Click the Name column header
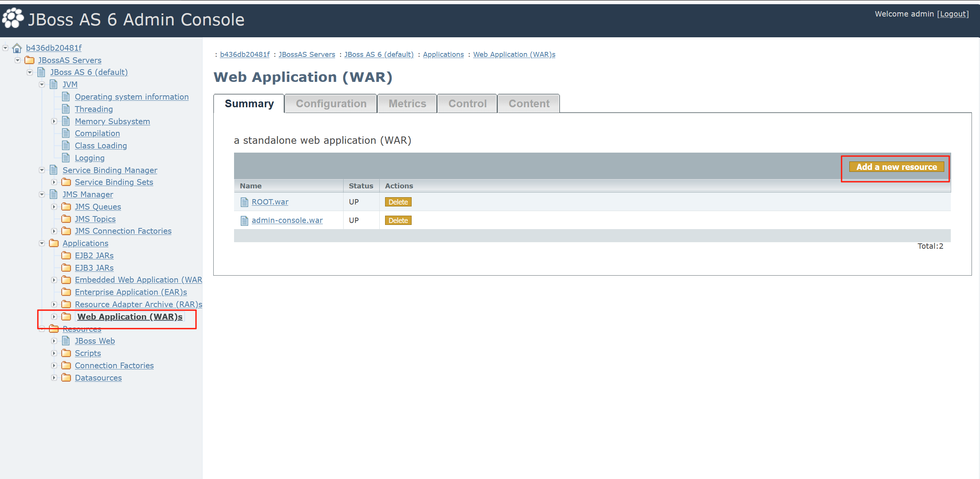This screenshot has height=479, width=980. (288, 186)
